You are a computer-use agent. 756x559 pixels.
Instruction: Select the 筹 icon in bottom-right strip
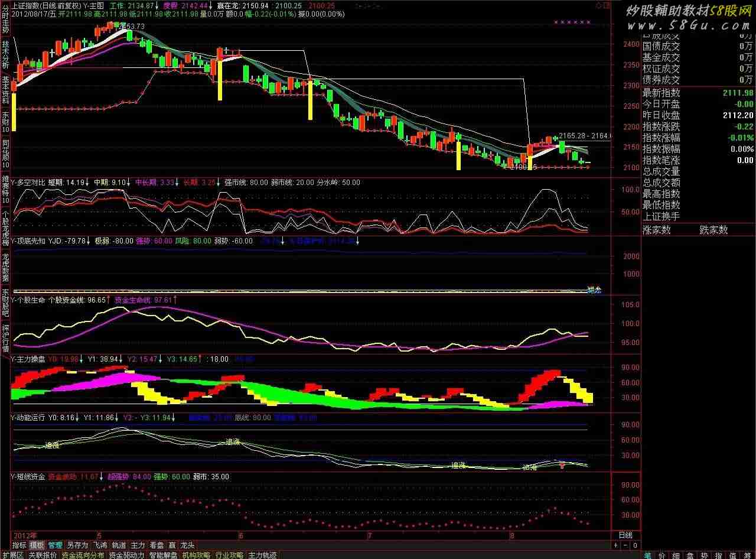(747, 555)
